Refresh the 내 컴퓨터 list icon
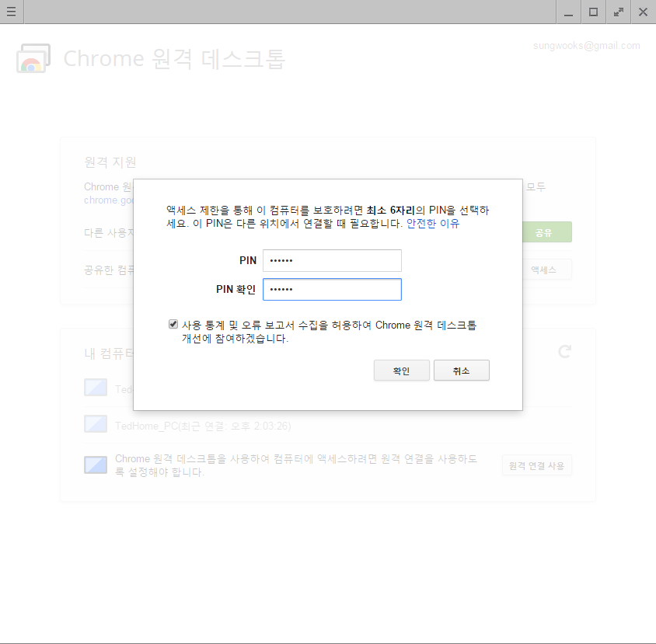The image size is (656, 644). pos(565,352)
